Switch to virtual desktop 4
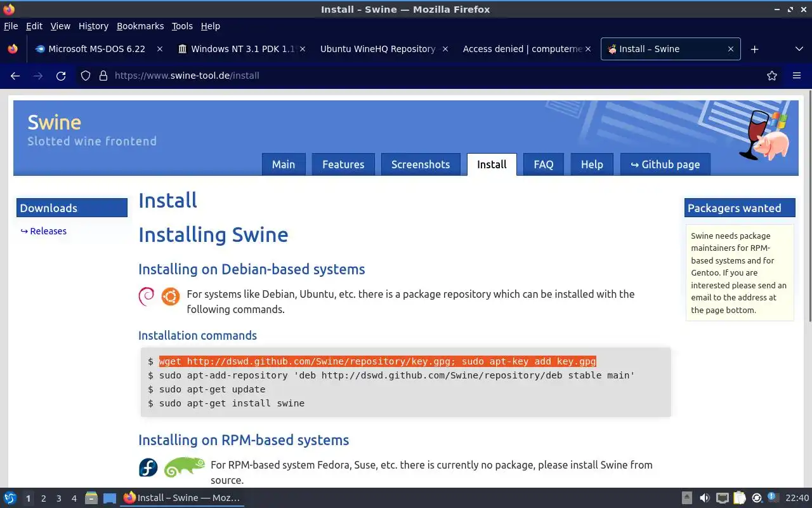 (x=74, y=498)
